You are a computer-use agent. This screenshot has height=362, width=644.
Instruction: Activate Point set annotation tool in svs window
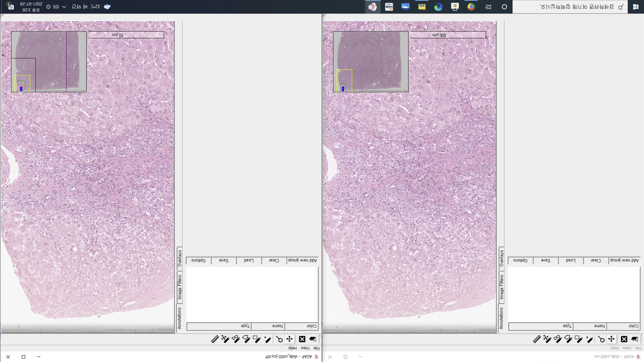coord(547,339)
